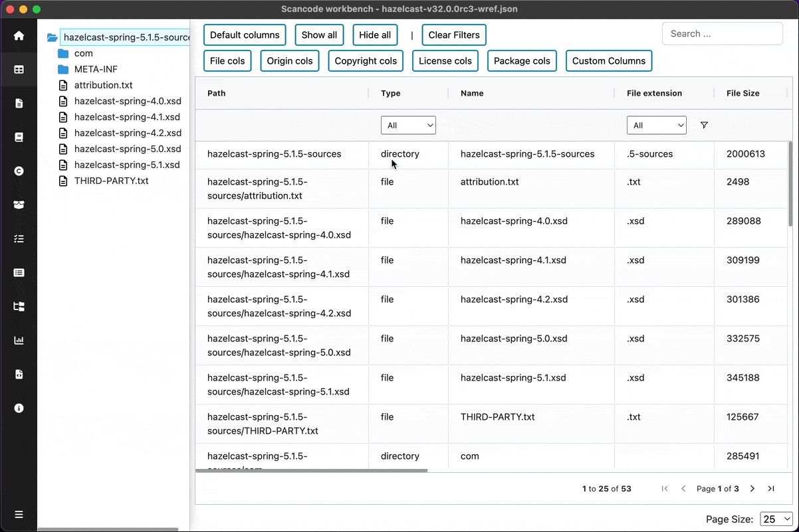The image size is (799, 532).
Task: Select hazelcast-spring-5.1.xsd in the file tree
Action: [127, 165]
